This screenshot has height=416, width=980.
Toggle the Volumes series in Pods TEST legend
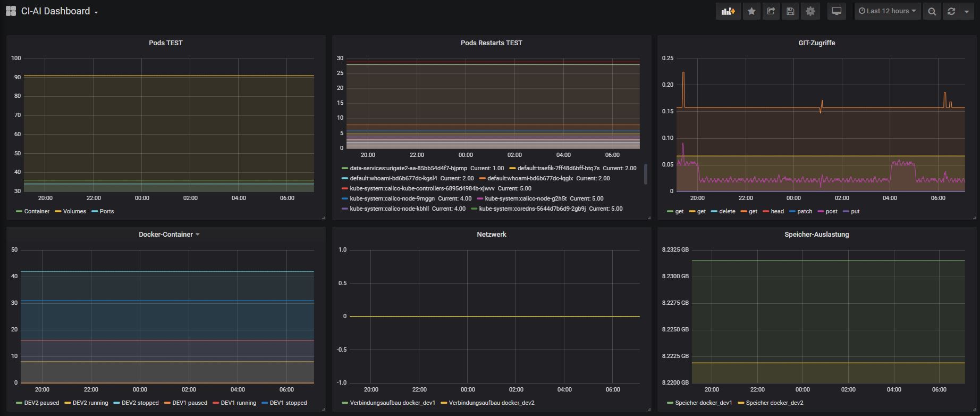(74, 211)
